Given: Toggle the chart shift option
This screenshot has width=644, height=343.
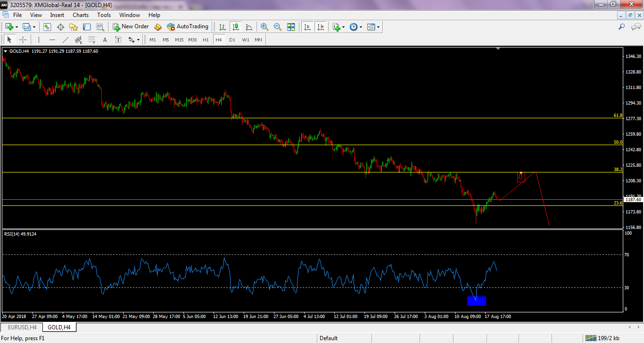Looking at the screenshot, I should pos(321,27).
